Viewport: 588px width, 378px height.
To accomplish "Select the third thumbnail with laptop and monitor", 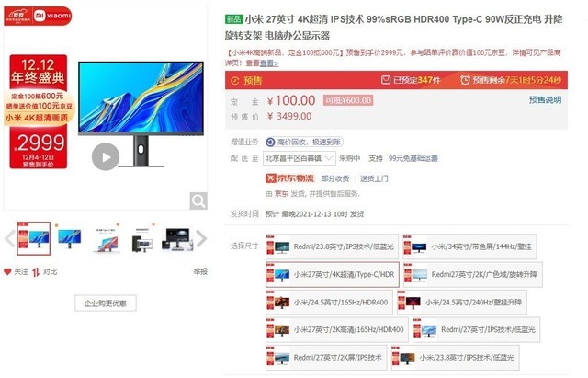I will 106,239.
